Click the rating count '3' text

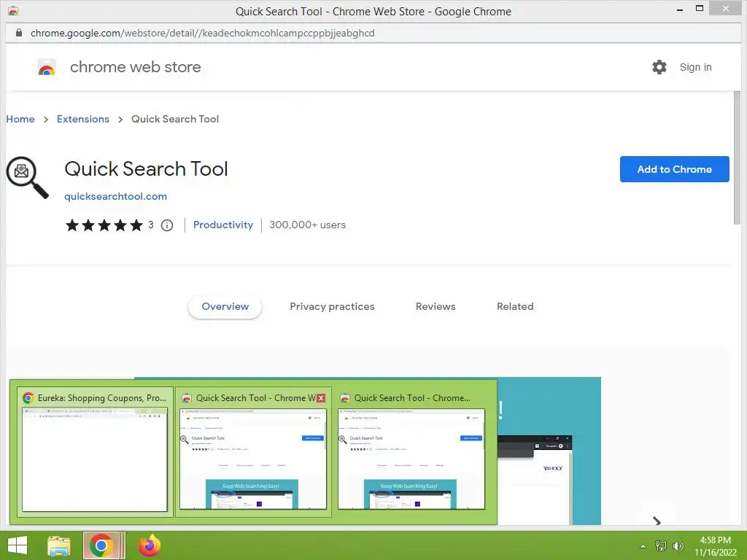click(x=150, y=225)
